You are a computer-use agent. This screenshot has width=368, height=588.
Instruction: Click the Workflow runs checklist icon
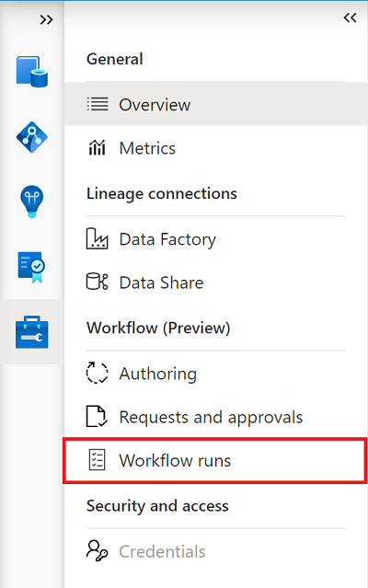pos(97,460)
